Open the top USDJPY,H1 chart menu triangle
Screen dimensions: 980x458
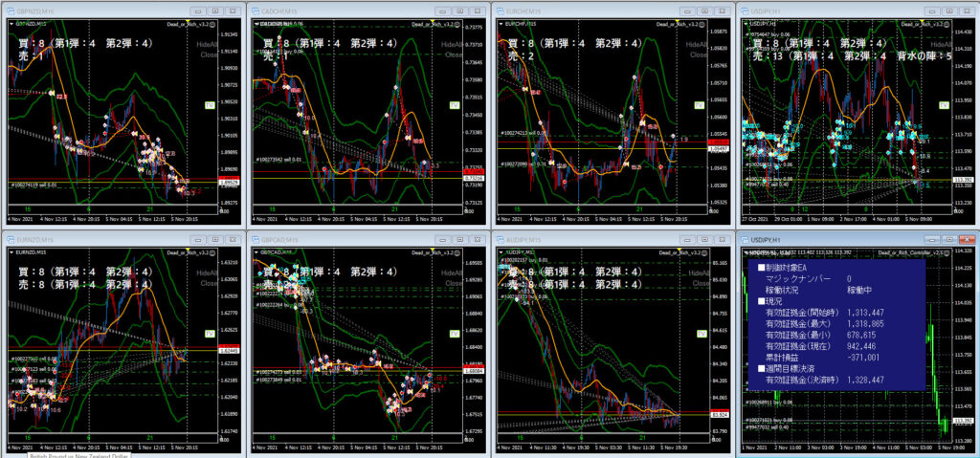coord(746,24)
